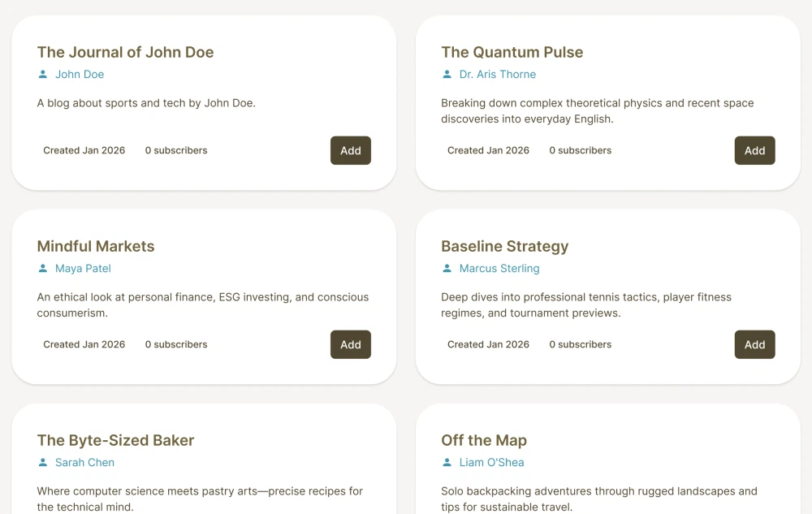The height and width of the screenshot is (514, 812).
Task: Click the author icon next to Marcus Sterling
Action: click(x=447, y=269)
